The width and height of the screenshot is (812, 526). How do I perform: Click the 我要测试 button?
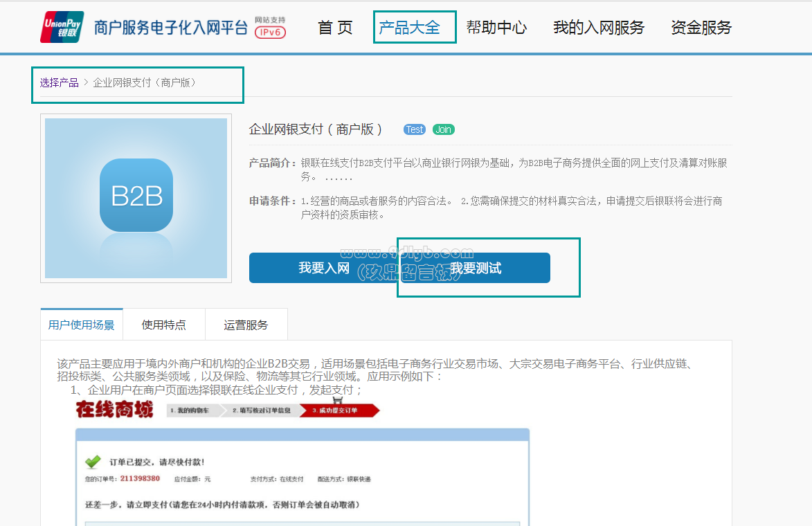[x=476, y=268]
